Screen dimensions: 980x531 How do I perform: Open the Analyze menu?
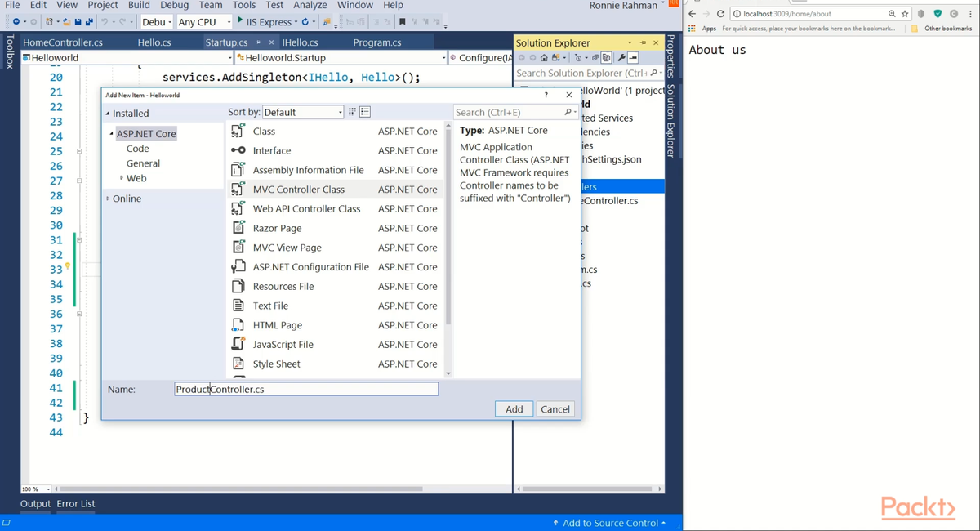click(310, 5)
